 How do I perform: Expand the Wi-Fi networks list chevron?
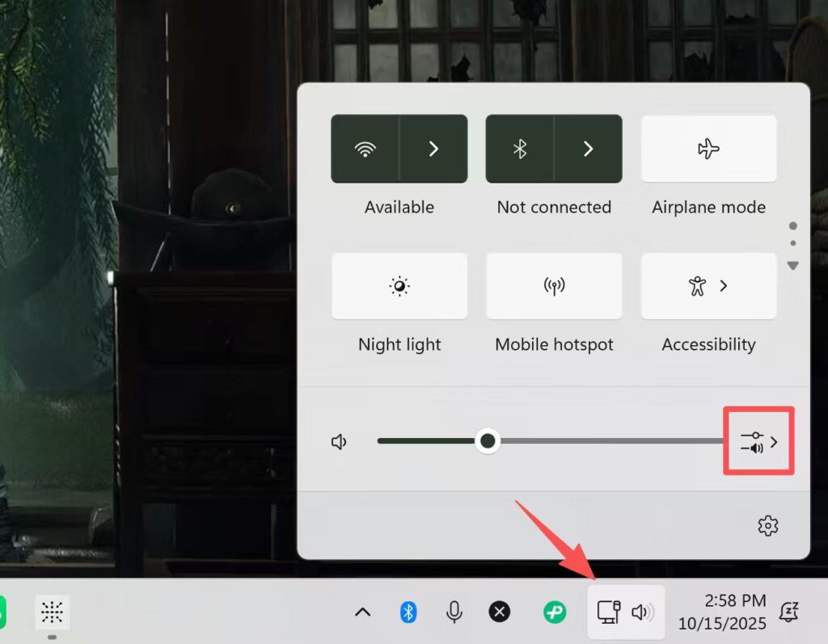[x=433, y=149]
